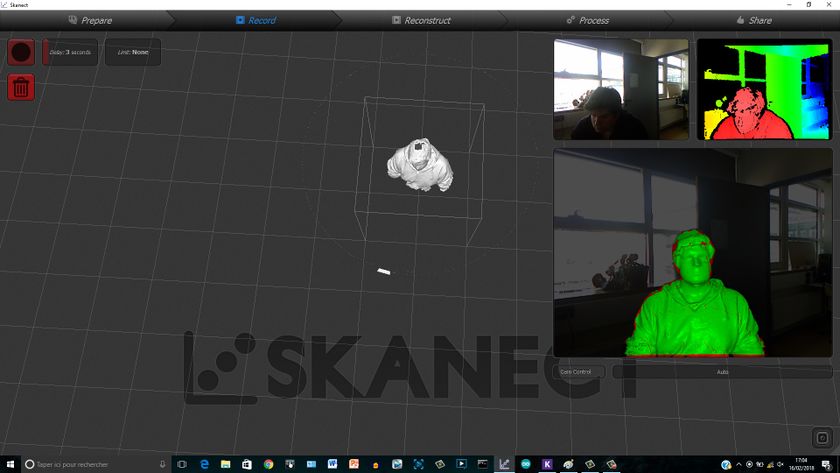Select the RGB camera preview thumbnail
This screenshot has width=840, height=473.
tap(621, 89)
